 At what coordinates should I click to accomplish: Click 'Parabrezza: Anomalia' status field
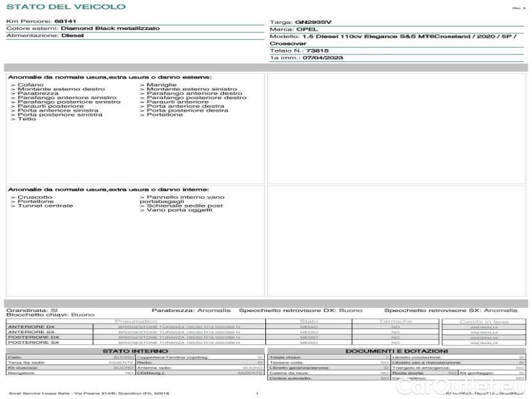click(x=191, y=311)
